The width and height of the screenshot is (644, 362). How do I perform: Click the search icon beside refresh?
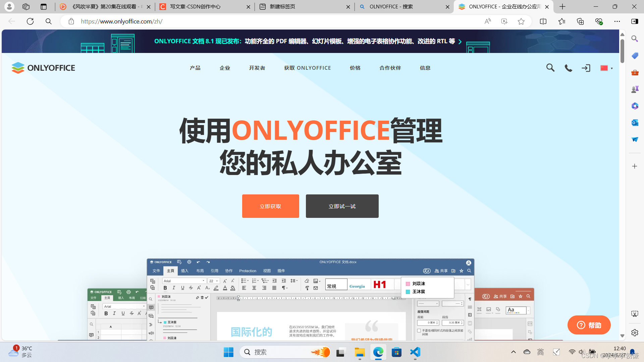point(49,21)
